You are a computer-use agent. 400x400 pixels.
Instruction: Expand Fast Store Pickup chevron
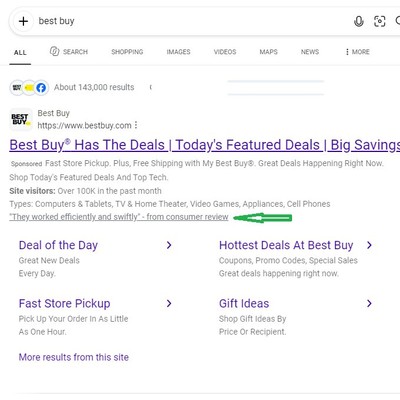pyautogui.click(x=169, y=303)
